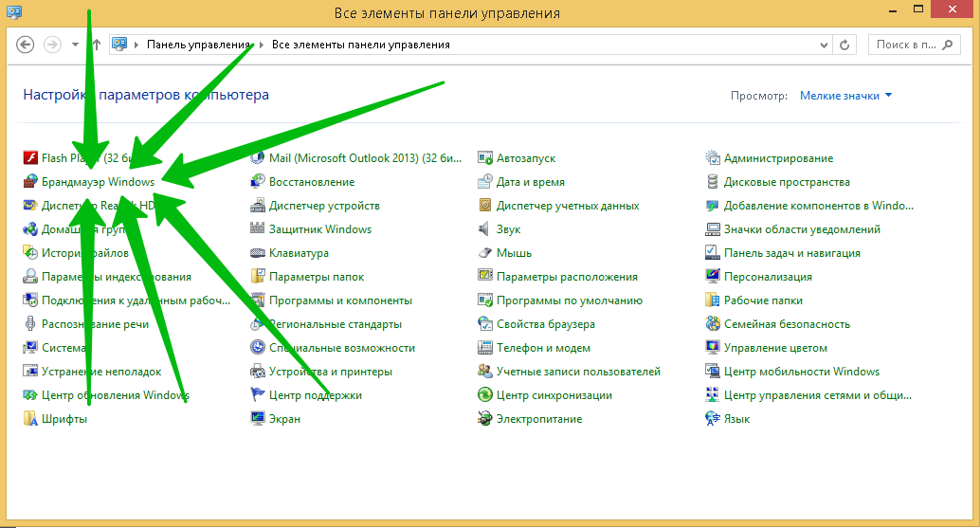Viewport: 980px width, 528px height.
Task: Go back with the Back arrow button
Action: (x=25, y=45)
